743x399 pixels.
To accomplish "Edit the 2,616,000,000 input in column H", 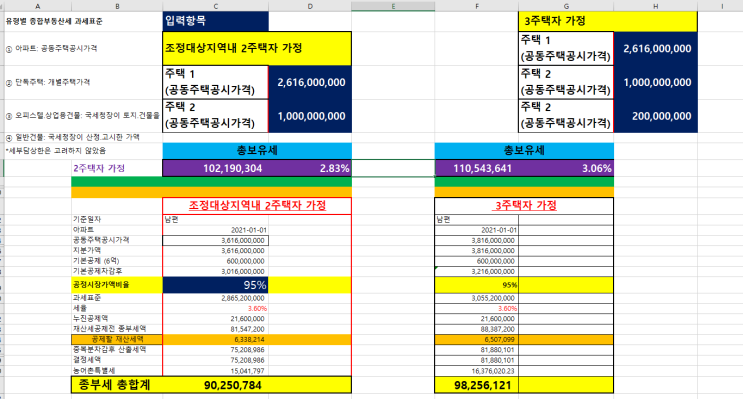I will coord(656,48).
